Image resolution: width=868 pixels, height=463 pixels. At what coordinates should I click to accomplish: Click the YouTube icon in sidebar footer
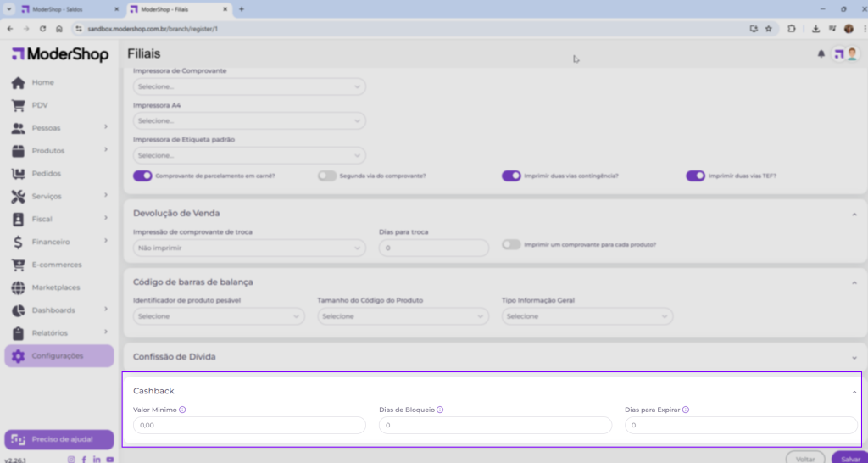pyautogui.click(x=110, y=459)
